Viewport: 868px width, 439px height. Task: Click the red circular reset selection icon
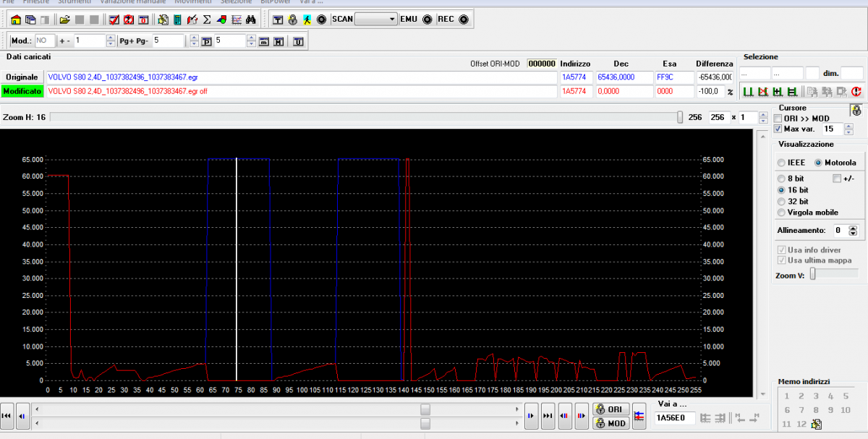(x=856, y=92)
